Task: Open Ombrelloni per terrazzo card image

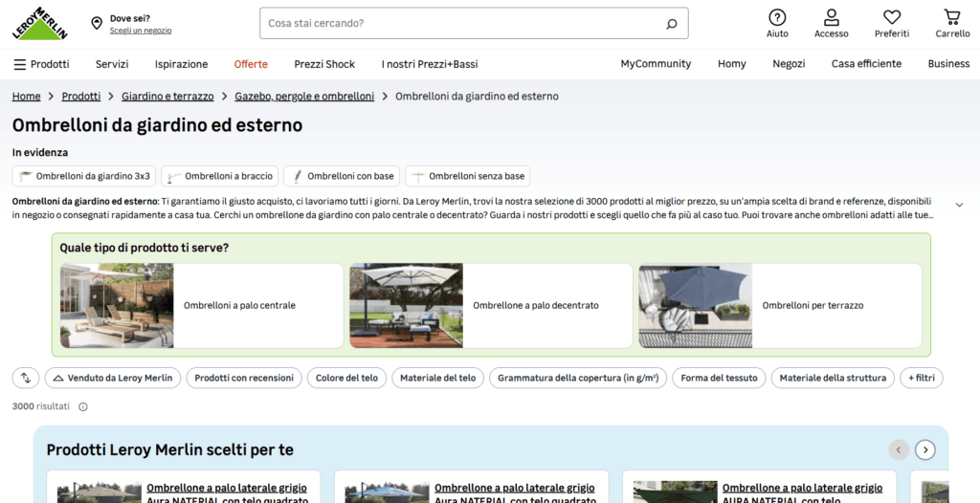Action: [x=696, y=306]
